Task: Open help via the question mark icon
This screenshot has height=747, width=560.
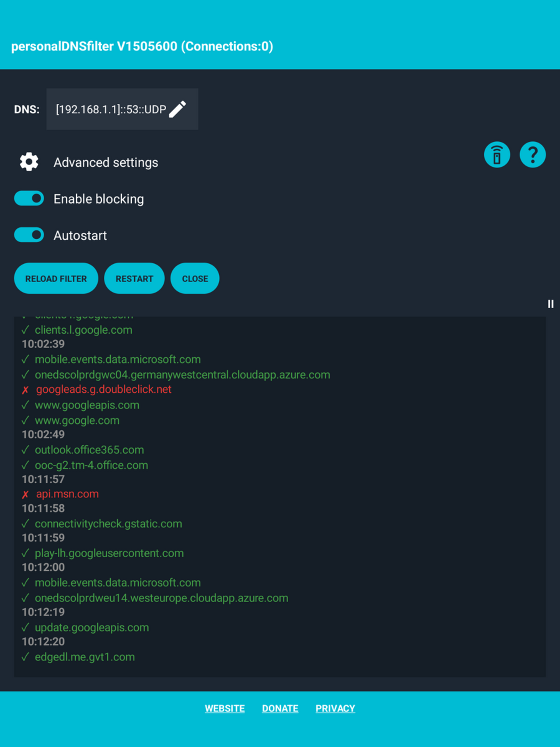Action: click(x=532, y=155)
